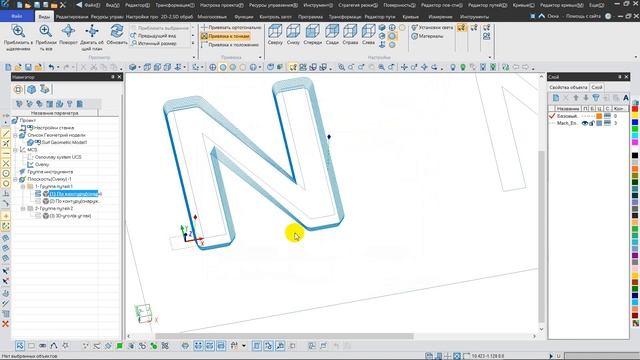Select the pan view tool (Двигать общий план)
Viewport: 640px width, 360px height.
92,31
